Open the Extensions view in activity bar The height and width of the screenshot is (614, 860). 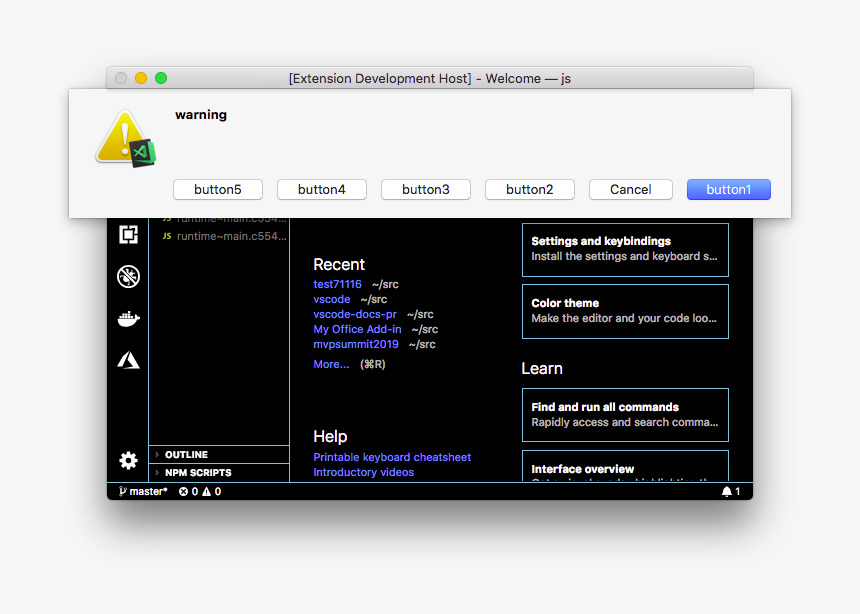pyautogui.click(x=128, y=234)
